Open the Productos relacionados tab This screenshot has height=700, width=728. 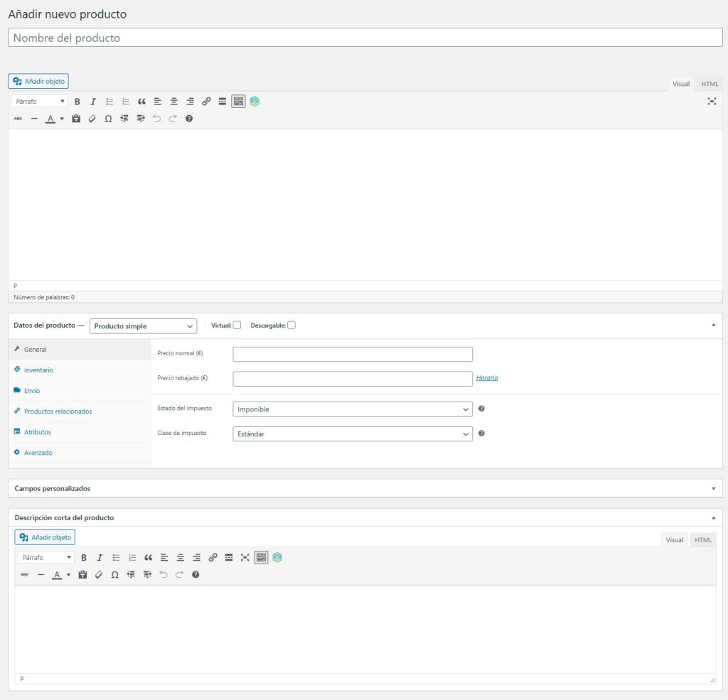(80, 411)
